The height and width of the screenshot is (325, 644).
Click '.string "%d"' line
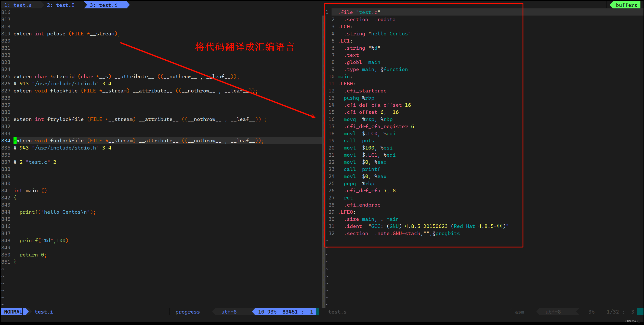tap(362, 48)
